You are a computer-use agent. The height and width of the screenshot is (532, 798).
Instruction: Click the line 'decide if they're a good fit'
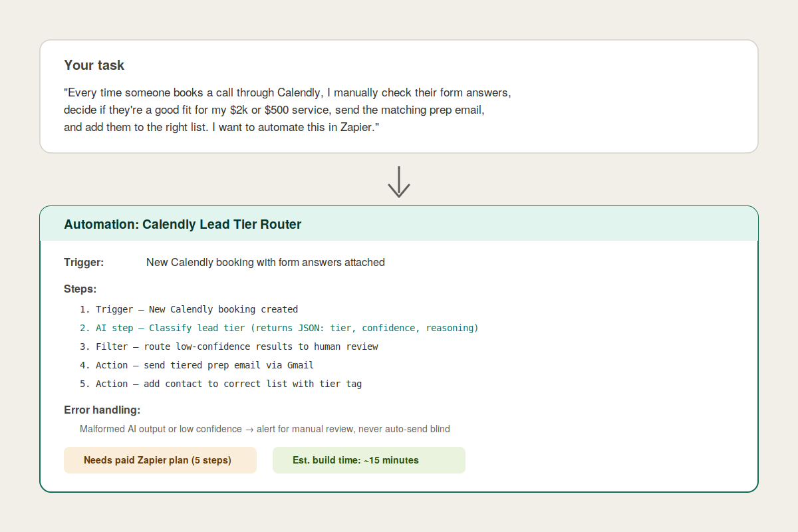(x=274, y=110)
